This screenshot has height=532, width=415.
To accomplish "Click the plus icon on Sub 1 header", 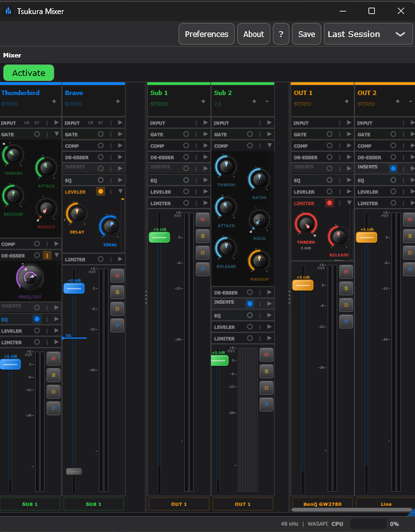I will pos(203,101).
